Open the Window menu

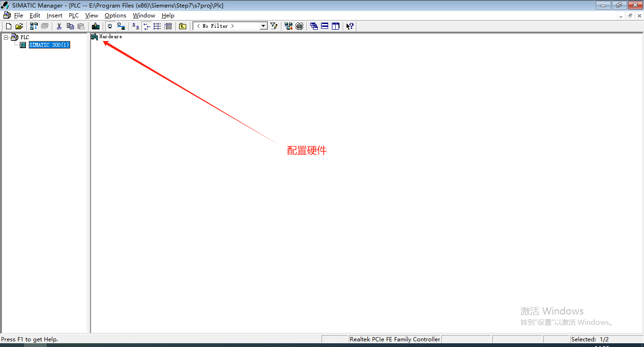click(x=144, y=16)
